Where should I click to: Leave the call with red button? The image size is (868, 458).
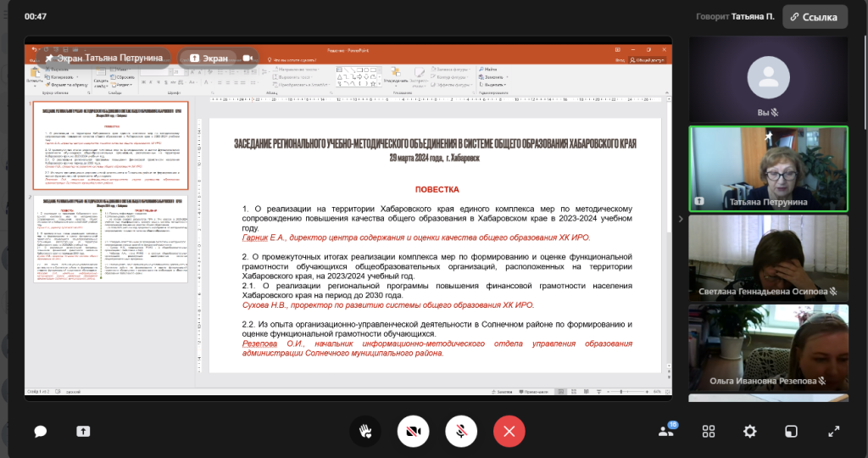point(509,431)
